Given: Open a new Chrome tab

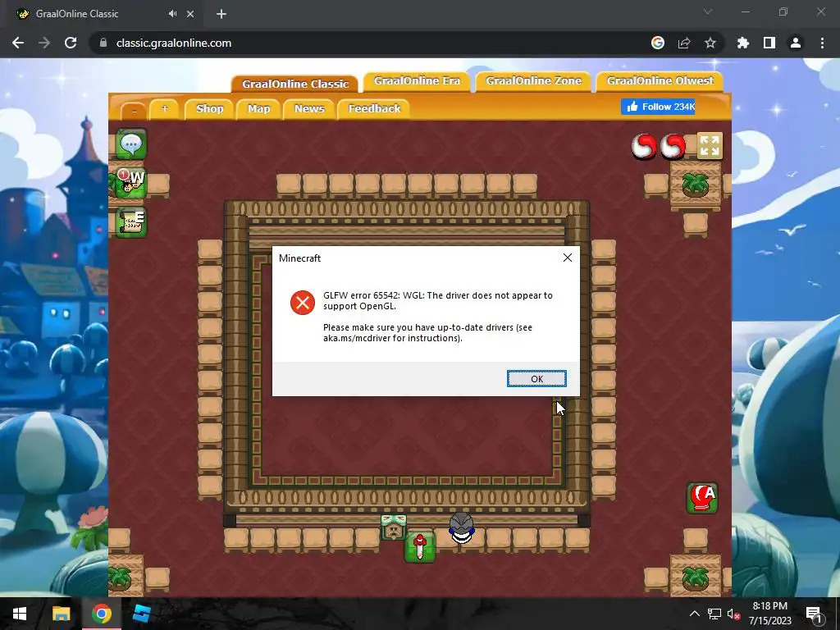Looking at the screenshot, I should click(221, 14).
